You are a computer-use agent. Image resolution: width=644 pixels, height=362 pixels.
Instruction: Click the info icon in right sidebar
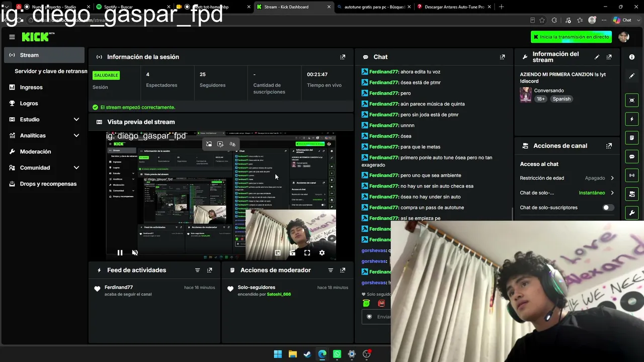pyautogui.click(x=632, y=57)
